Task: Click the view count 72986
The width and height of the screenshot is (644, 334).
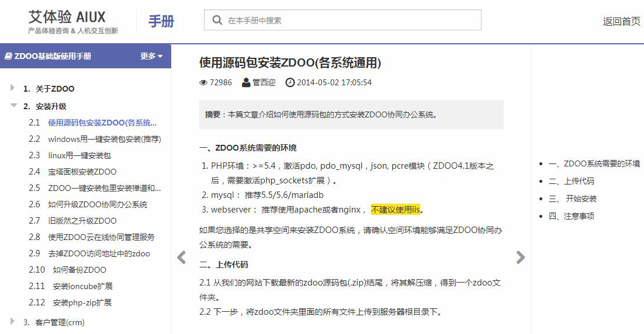Action: point(221,82)
